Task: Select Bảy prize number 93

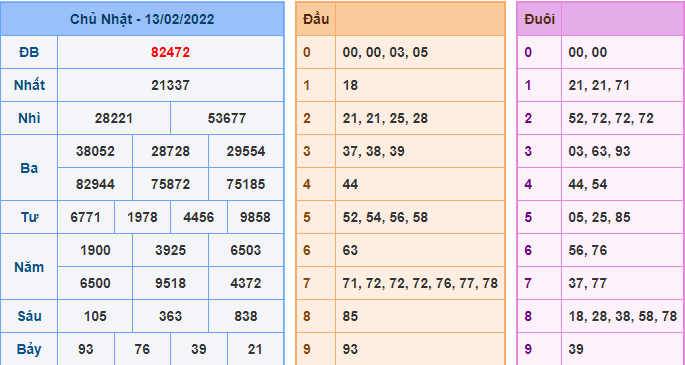Action: (86, 349)
